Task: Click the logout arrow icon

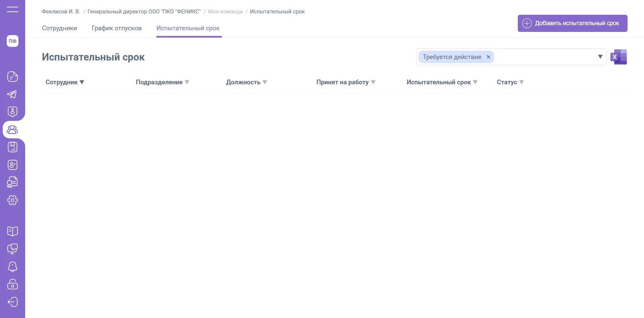Action: [12, 302]
